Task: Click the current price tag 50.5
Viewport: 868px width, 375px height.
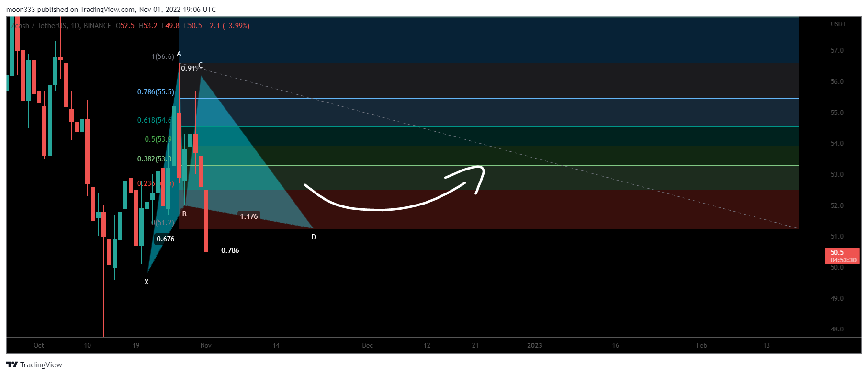Action: click(842, 256)
